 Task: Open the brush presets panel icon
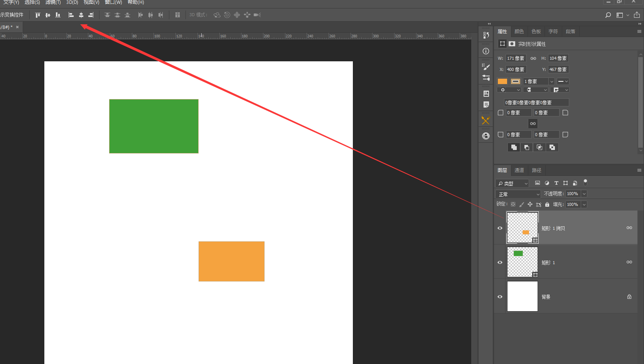486,78
